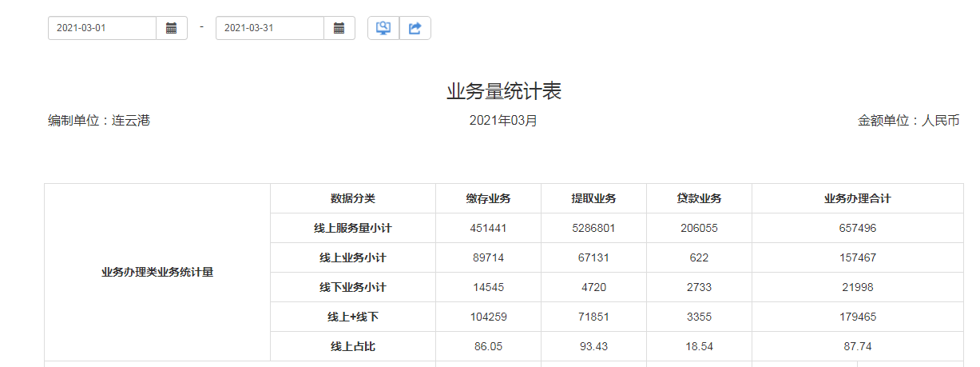980x367 pixels.
Task: Click the 缴存业务 column header
Action: pyautogui.click(x=489, y=198)
